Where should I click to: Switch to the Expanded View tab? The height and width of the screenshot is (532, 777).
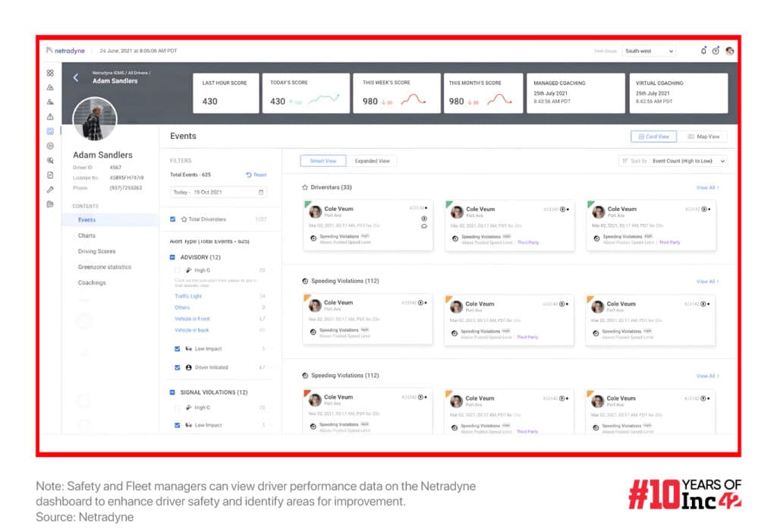373,161
